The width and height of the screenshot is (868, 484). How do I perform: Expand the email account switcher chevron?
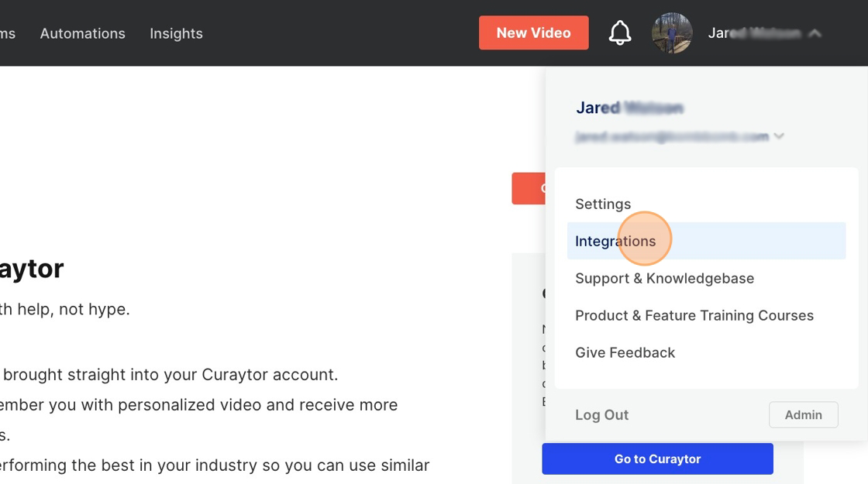click(779, 136)
